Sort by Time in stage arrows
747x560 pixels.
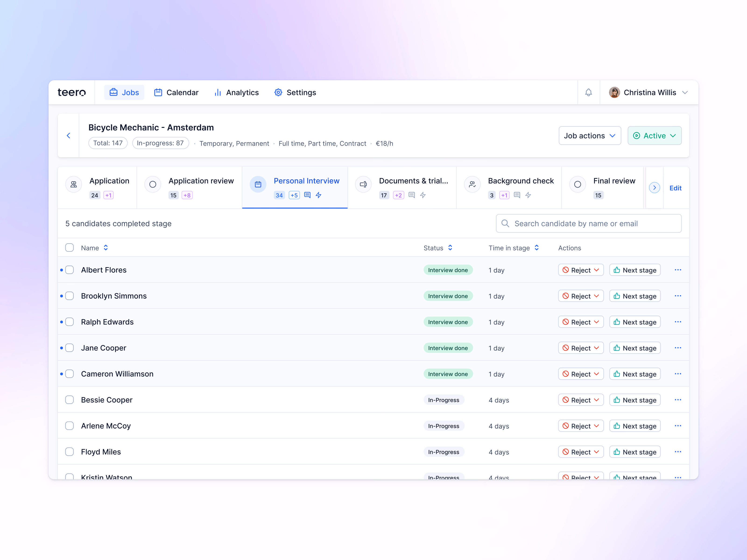pos(537,248)
